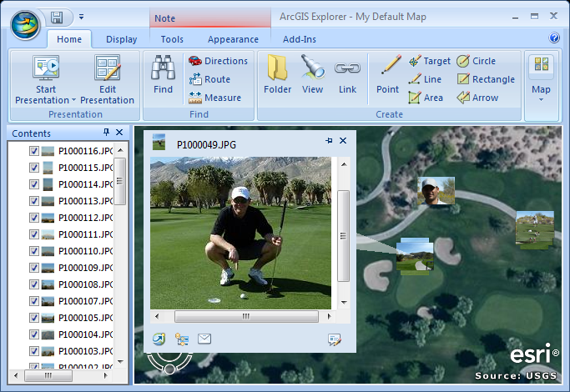Click the popup horizontal scroll right arrow
570x392 pixels.
click(x=329, y=316)
